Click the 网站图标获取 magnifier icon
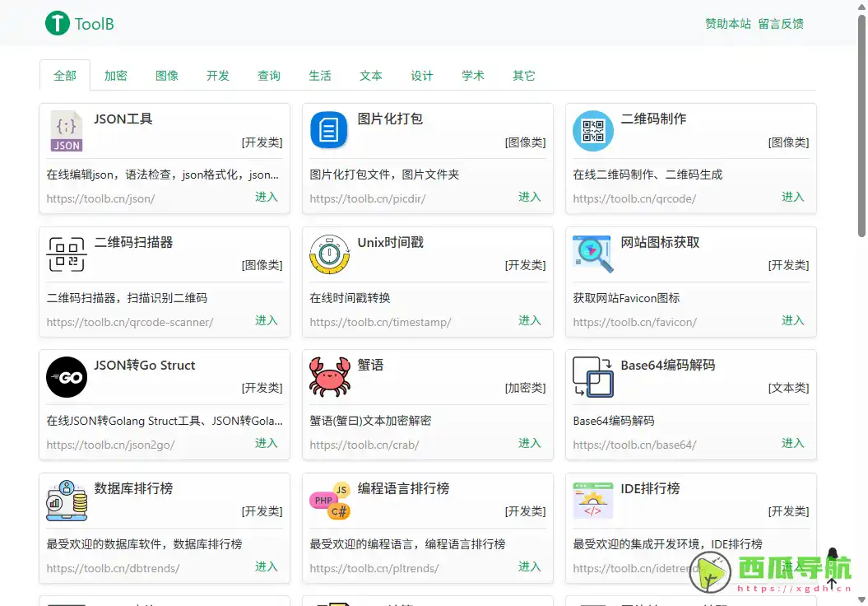This screenshot has width=868, height=606. pos(592,254)
